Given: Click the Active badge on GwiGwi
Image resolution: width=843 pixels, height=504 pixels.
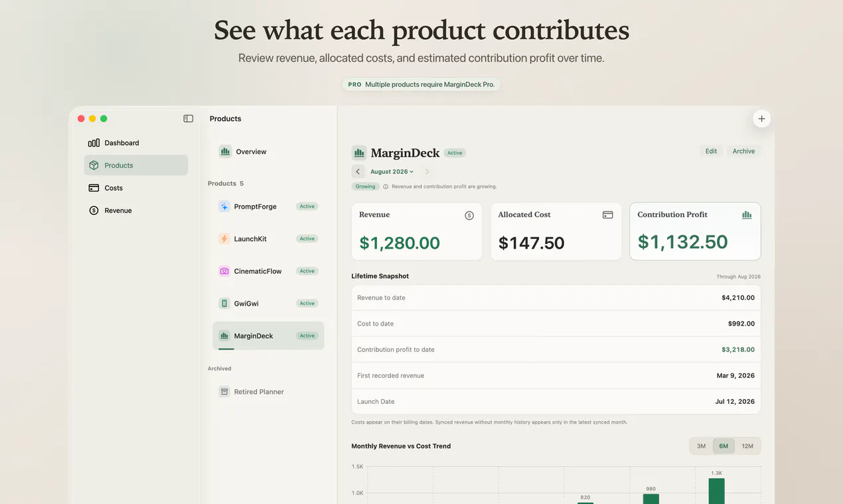Looking at the screenshot, I should (307, 303).
